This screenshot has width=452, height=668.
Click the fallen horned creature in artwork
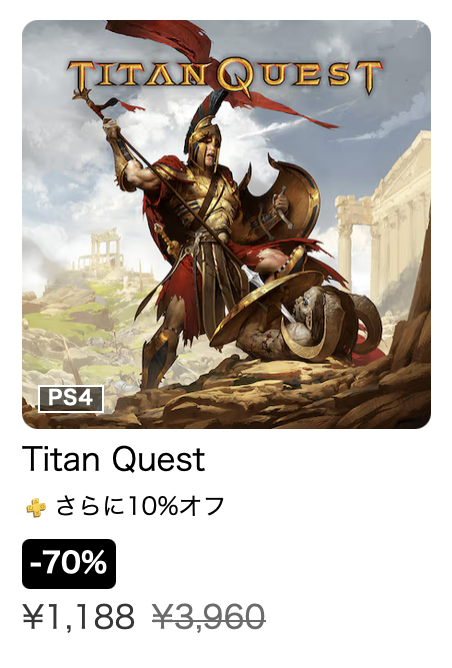307,326
